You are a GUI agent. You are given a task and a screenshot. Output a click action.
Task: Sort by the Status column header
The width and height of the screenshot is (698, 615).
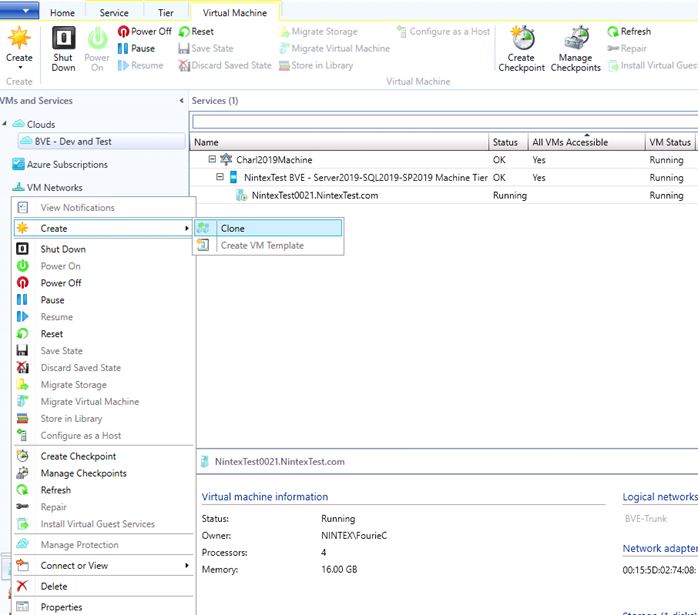click(x=508, y=142)
